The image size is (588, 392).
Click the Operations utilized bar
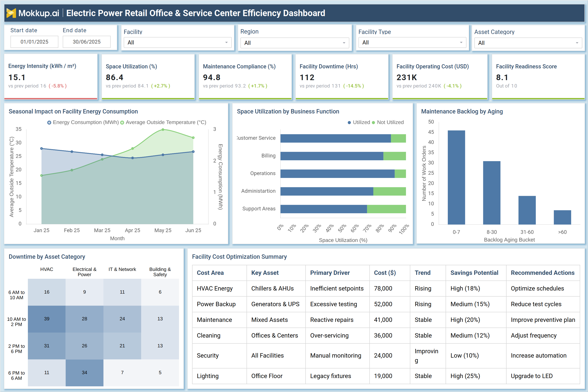(338, 174)
